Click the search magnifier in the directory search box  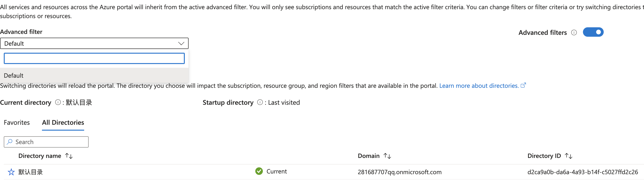click(x=9, y=141)
